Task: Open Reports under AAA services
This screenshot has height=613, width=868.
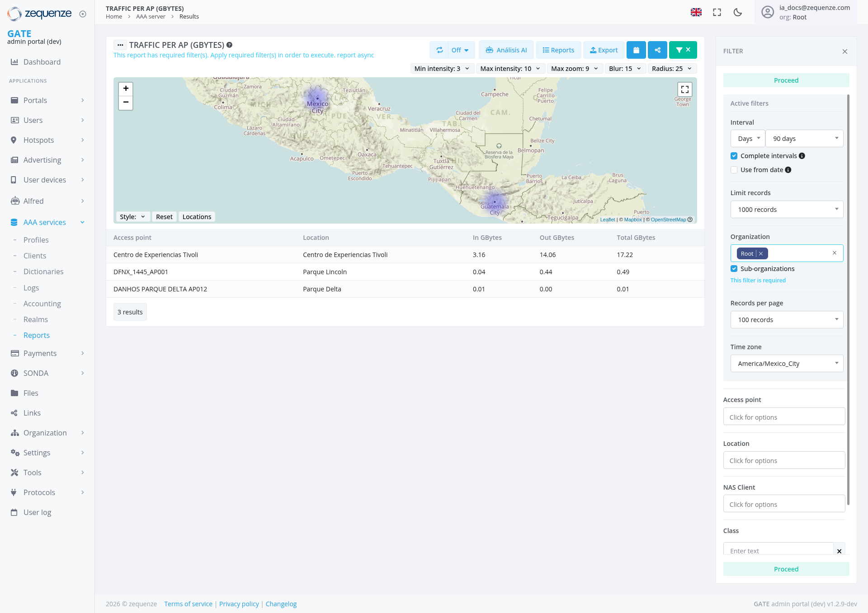Action: 37,335
